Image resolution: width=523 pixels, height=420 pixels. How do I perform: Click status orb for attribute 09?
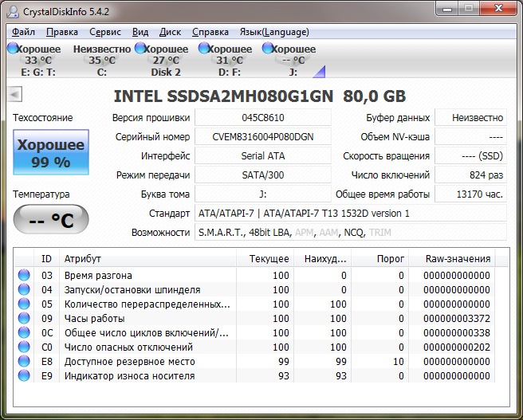24,318
